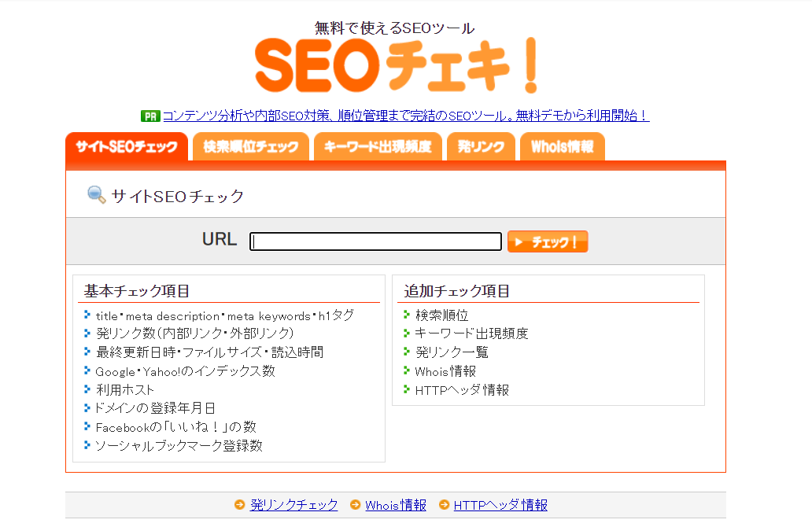This screenshot has width=812, height=527.
Task: Click the orange arrow icon before Whois情報 link
Action: [x=356, y=505]
